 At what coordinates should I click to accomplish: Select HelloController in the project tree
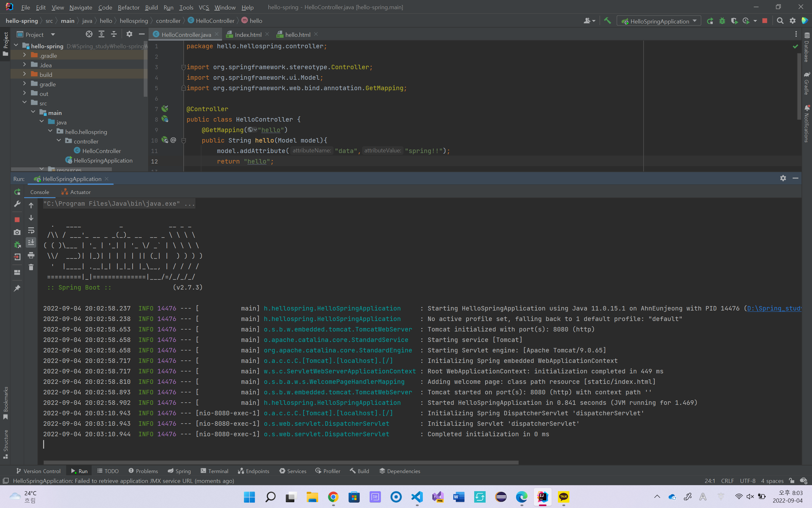pos(101,151)
